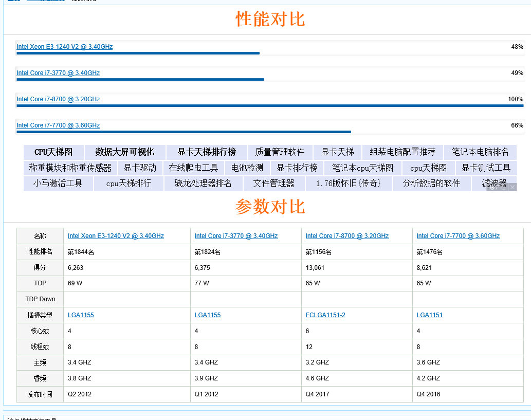Open the 1.76版怀旧{传奇} ad link
Image resolution: width=531 pixels, height=420 pixels.
click(x=349, y=184)
